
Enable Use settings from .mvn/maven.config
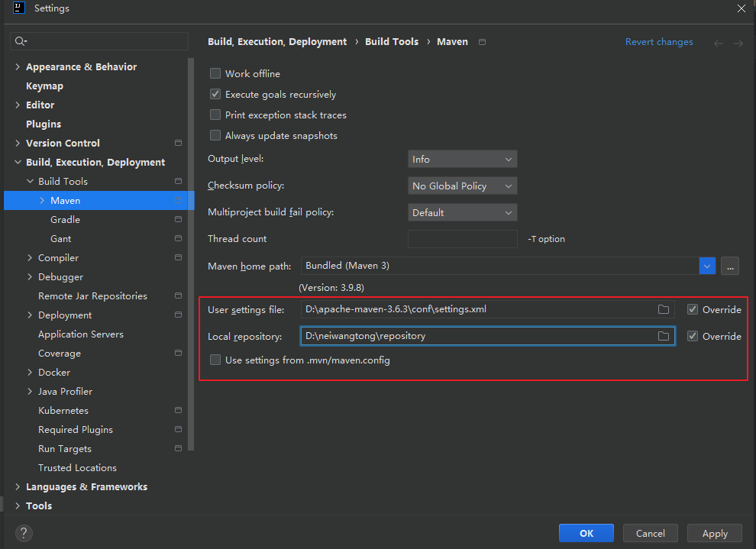click(215, 360)
